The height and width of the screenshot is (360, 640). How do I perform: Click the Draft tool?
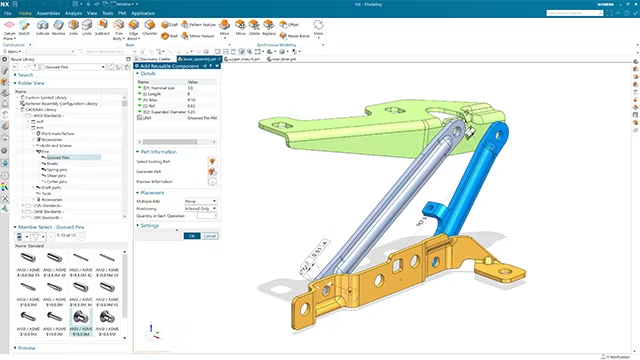tap(169, 25)
